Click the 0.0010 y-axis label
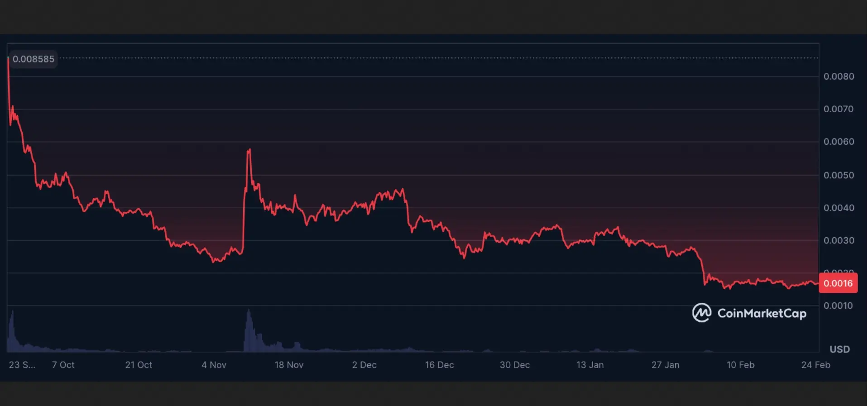 [839, 306]
